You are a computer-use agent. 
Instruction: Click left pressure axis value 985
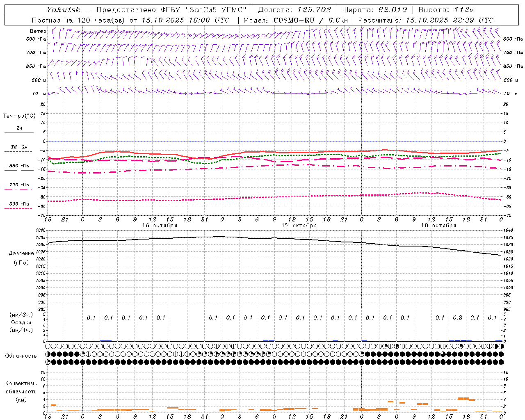point(43,309)
